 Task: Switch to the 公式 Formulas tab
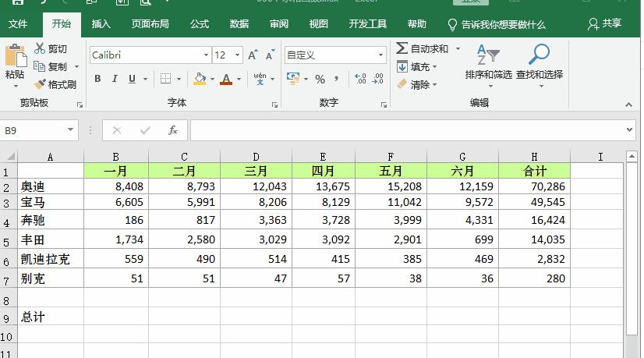(199, 24)
